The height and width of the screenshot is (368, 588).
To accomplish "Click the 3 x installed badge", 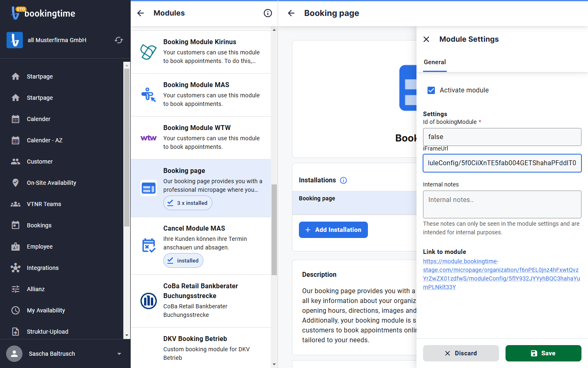I will (188, 203).
